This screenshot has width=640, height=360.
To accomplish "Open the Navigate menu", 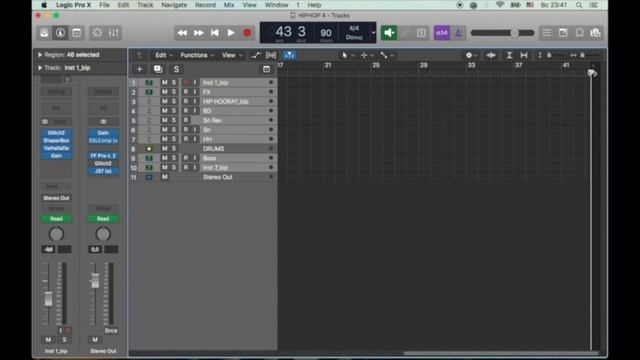I will (x=174, y=5).
